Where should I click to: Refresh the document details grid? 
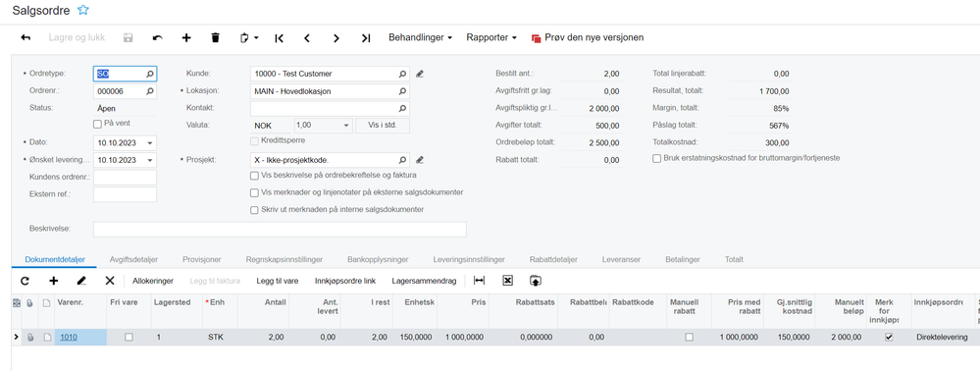coord(25,281)
